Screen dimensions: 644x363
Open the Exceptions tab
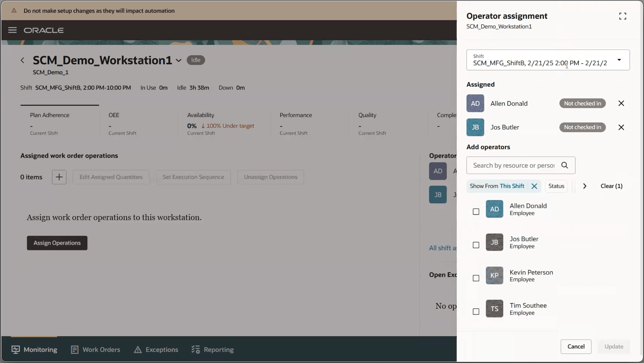pyautogui.click(x=156, y=349)
